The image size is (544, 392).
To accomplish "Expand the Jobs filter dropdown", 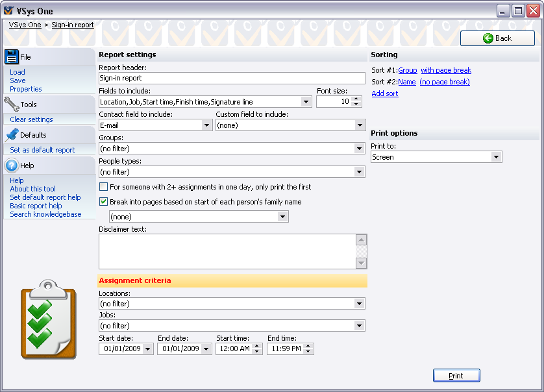I will point(359,326).
